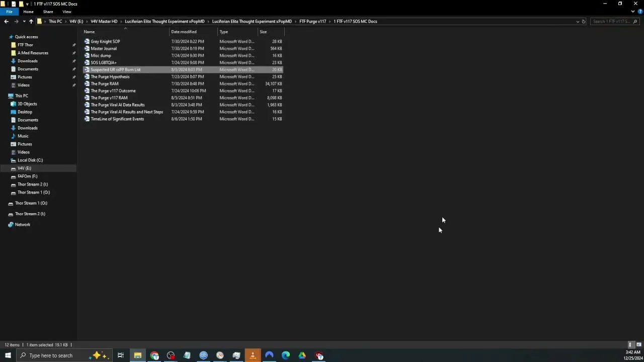Select Local Disk (C:) in navigation pane
Image resolution: width=644 pixels, height=362 pixels.
tap(30, 160)
